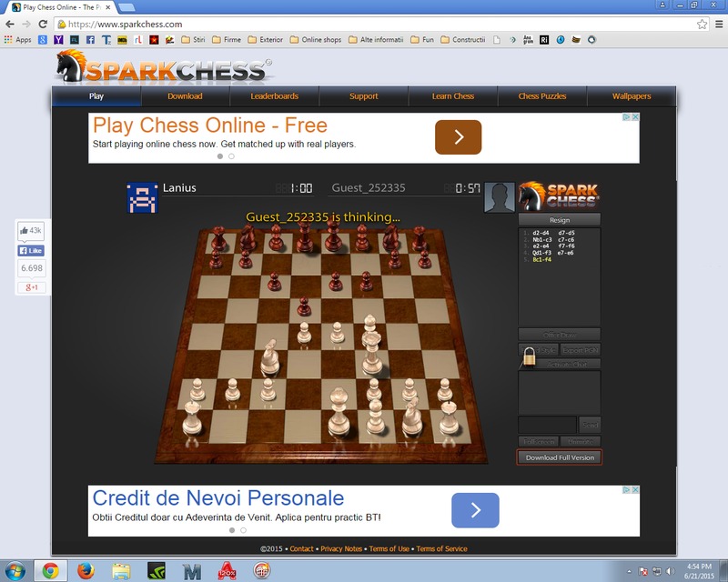
Task: Expand the Constructii bookmarks folder
Action: [463, 40]
